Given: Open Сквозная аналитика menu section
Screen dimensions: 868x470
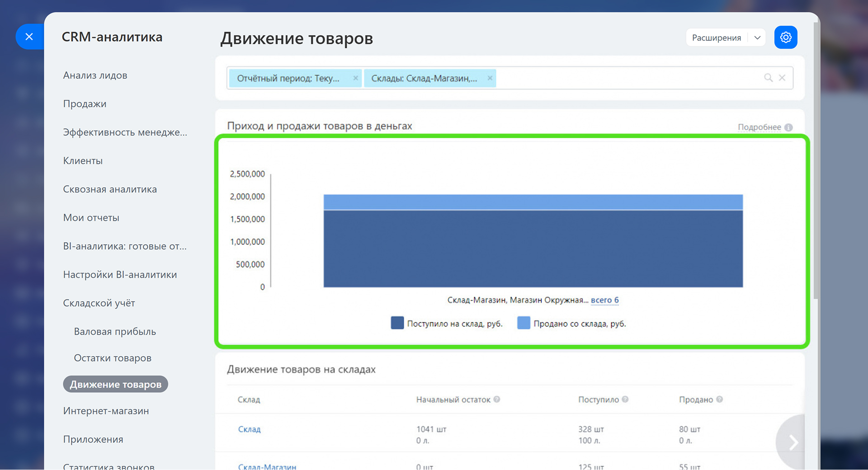Looking at the screenshot, I should 110,189.
